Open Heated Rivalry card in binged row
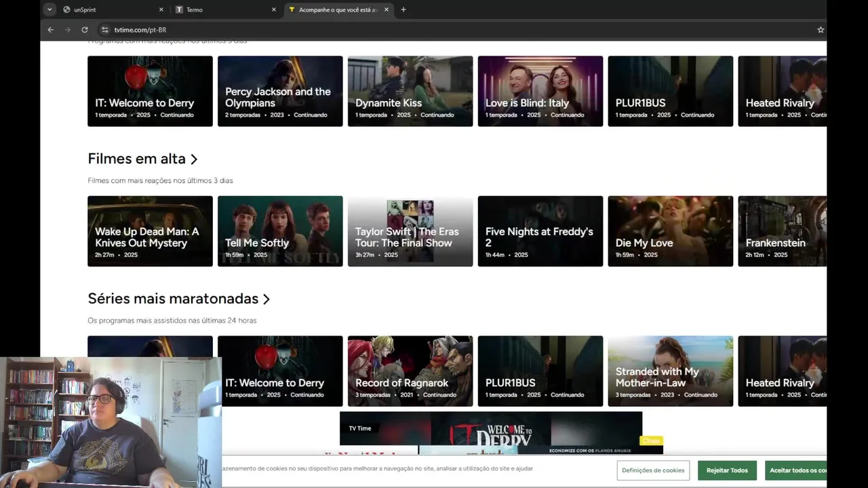868x488 pixels. [783, 371]
